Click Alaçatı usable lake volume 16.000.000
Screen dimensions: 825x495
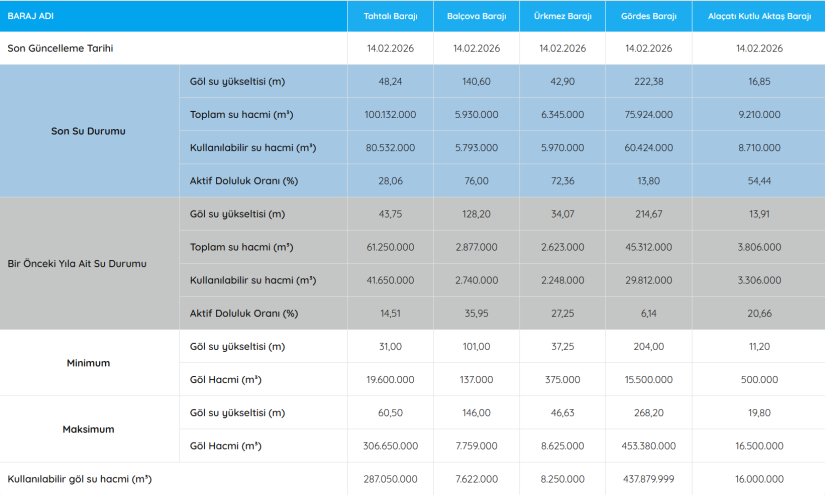758,479
